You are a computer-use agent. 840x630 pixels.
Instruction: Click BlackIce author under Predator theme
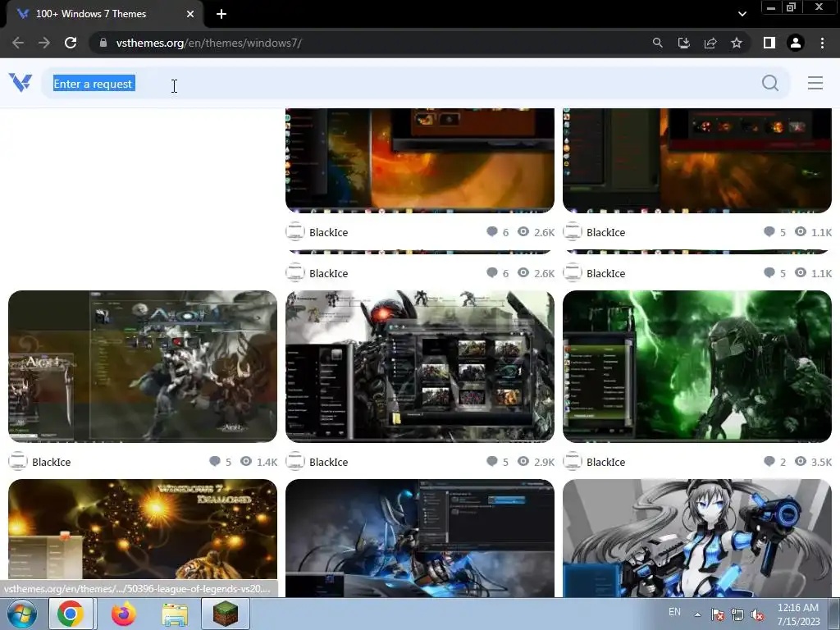pyautogui.click(x=606, y=462)
